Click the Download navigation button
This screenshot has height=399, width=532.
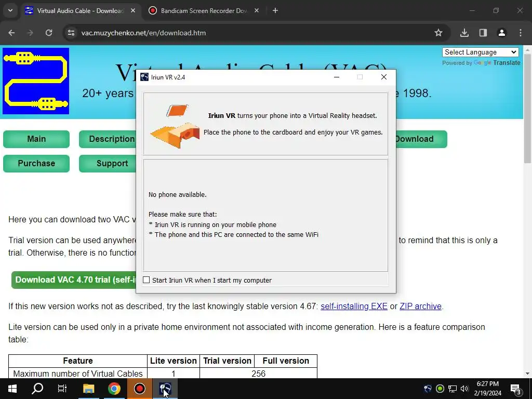tap(421, 139)
